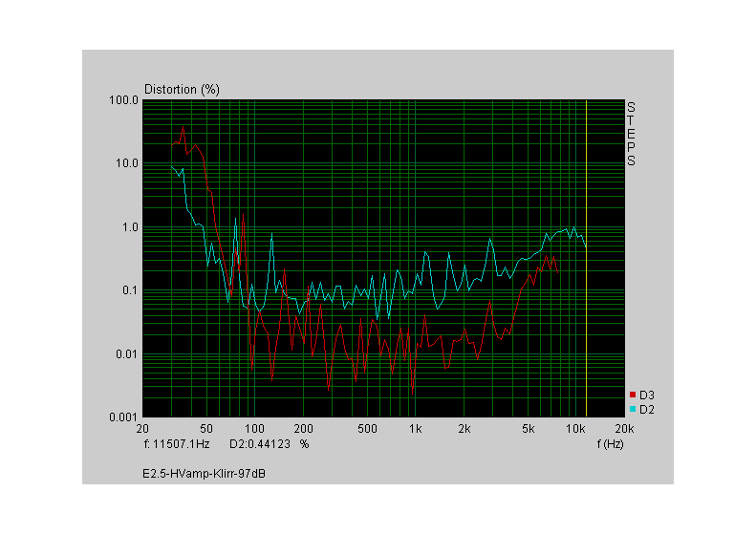Click the 10.0 y-axis label
Screen dimensions: 756x534
tap(127, 163)
